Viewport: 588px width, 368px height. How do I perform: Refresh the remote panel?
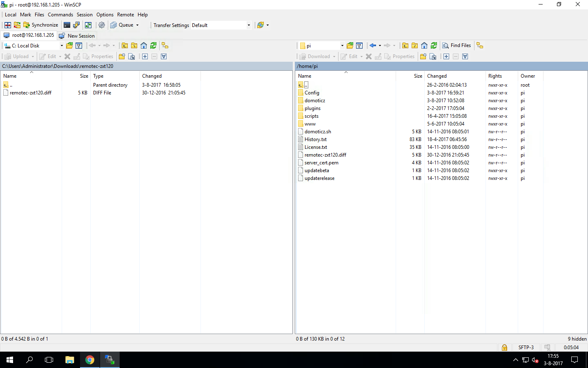[434, 45]
